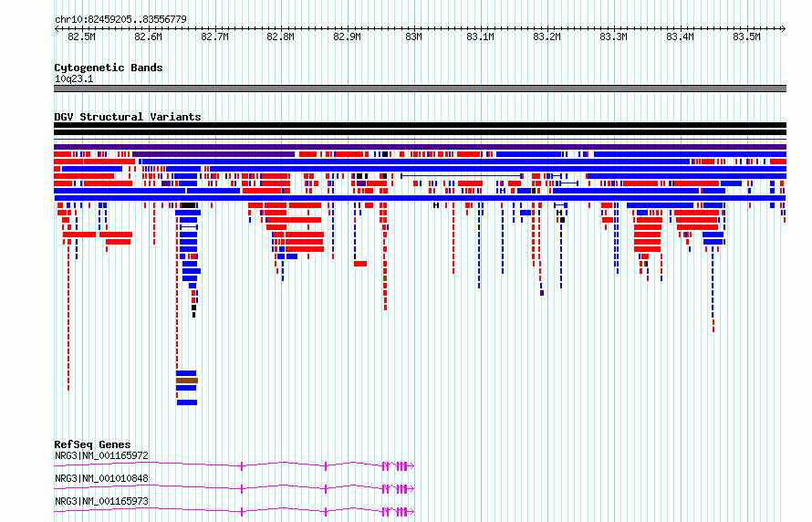Select the gene model drawn beneath NM_001165972 label
The height and width of the screenshot is (522, 812).
(x=234, y=466)
